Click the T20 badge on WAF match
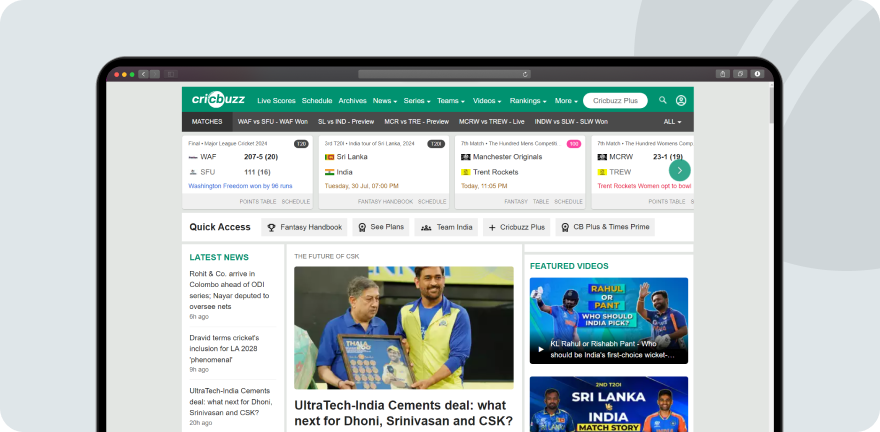 (x=301, y=144)
